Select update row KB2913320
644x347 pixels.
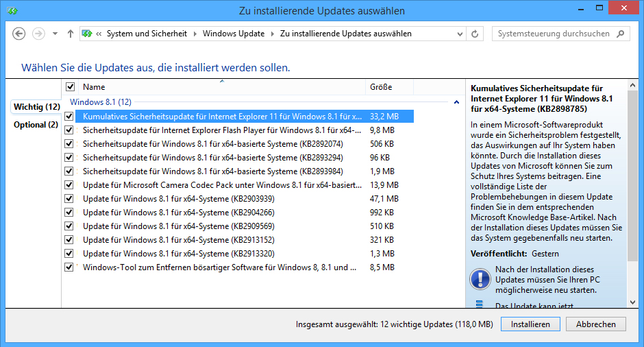click(x=245, y=253)
